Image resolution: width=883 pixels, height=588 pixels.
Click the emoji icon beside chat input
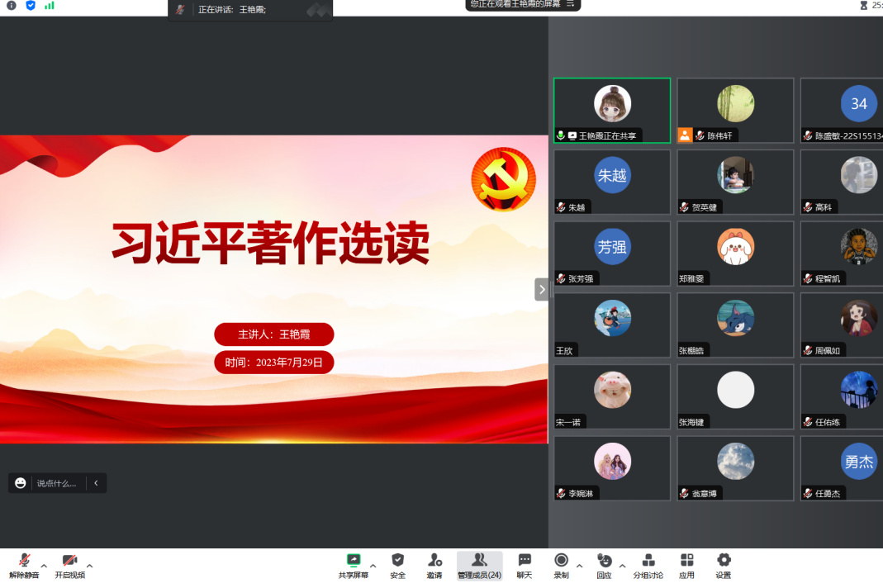[18, 482]
